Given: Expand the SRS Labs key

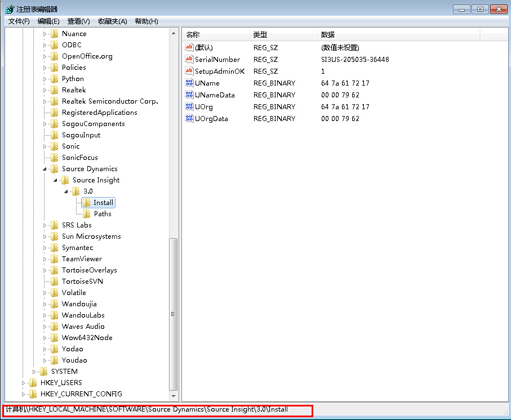Looking at the screenshot, I should coord(45,225).
